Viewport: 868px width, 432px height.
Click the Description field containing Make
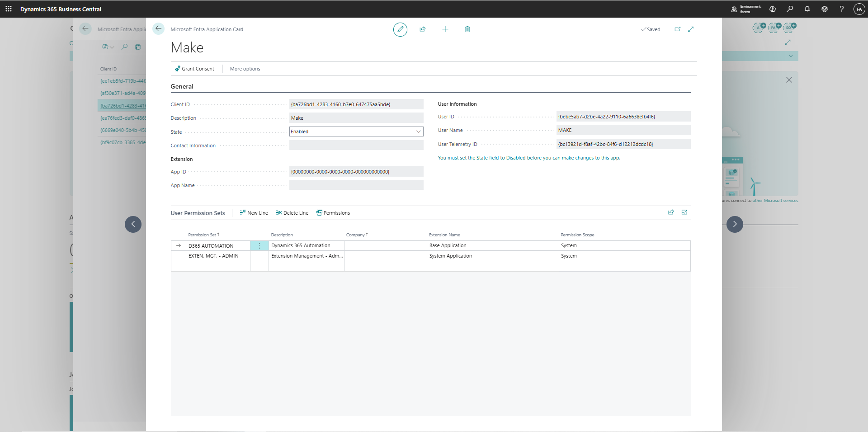[356, 118]
